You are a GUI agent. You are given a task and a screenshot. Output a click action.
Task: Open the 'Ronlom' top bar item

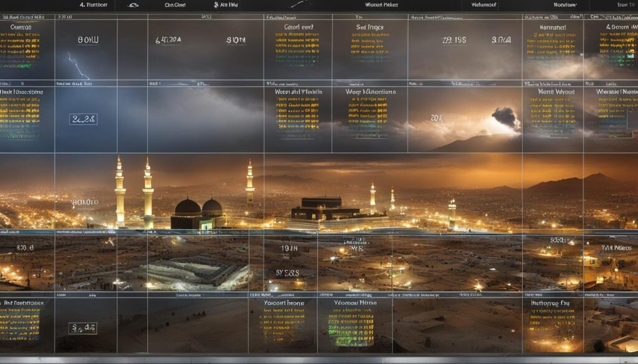[564, 5]
